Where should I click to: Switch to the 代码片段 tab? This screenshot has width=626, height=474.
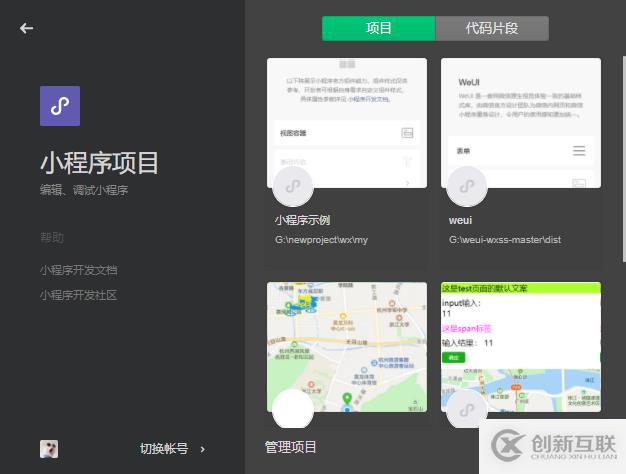(492, 29)
